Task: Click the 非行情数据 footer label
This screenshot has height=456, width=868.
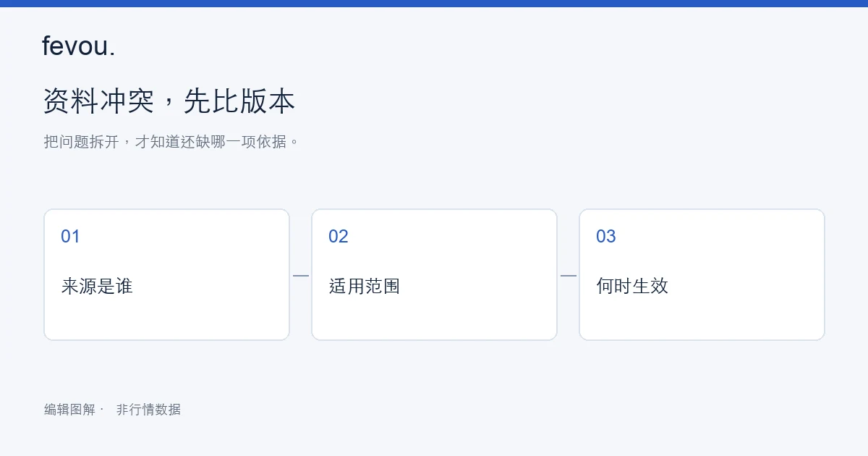Action: (148, 410)
